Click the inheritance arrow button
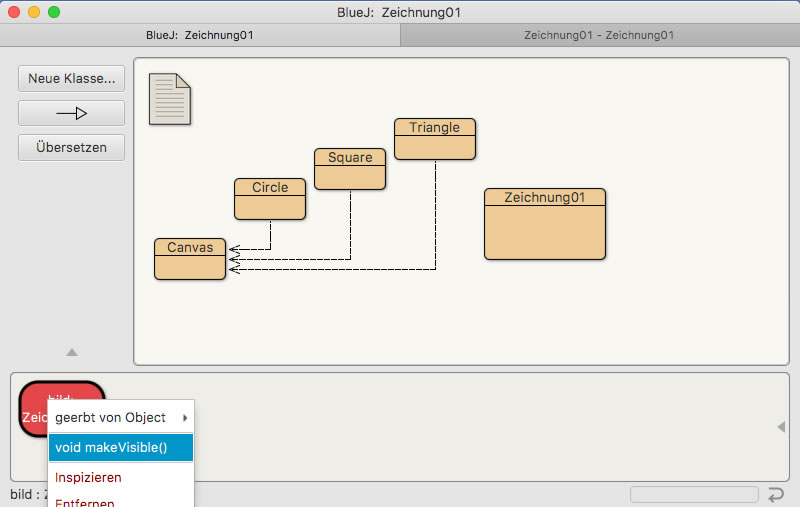800x507 pixels. click(x=71, y=113)
